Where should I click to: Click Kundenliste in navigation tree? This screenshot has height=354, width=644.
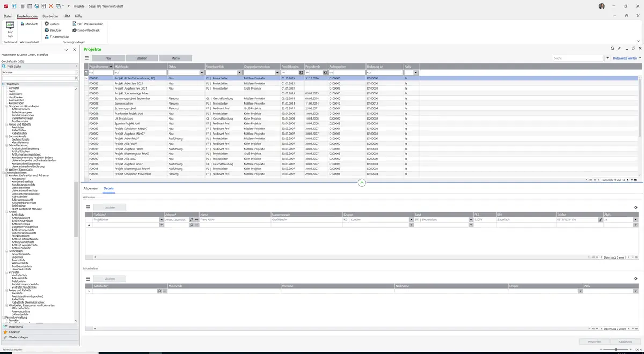[19, 179]
